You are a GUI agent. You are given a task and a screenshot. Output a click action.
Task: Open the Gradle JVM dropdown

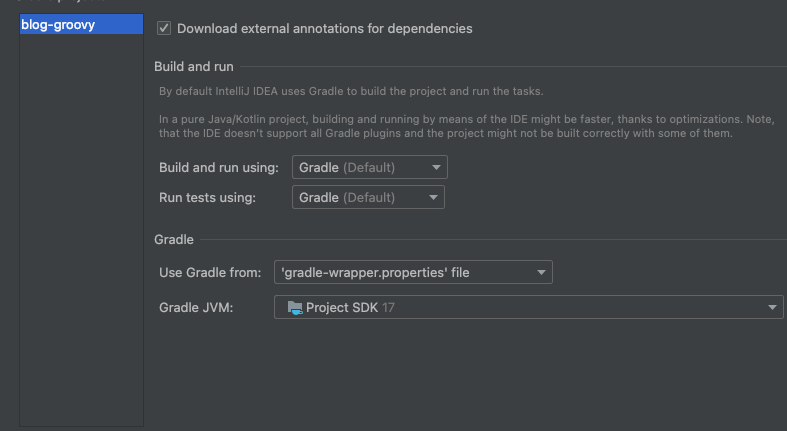pyautogui.click(x=529, y=307)
